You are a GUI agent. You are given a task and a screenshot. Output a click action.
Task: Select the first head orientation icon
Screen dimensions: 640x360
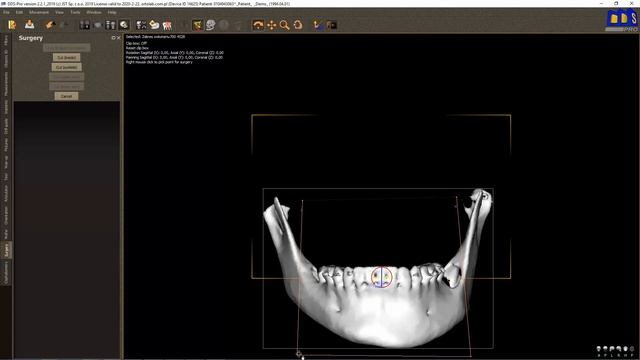(x=599, y=351)
